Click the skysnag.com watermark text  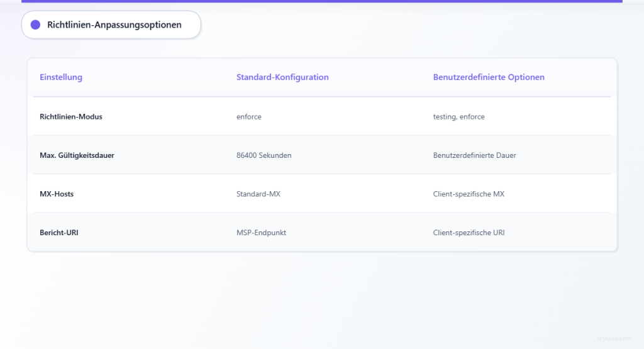click(x=615, y=338)
